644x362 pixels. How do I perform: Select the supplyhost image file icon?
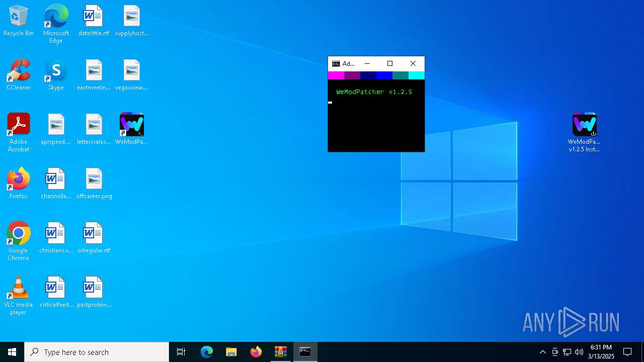pos(131,21)
